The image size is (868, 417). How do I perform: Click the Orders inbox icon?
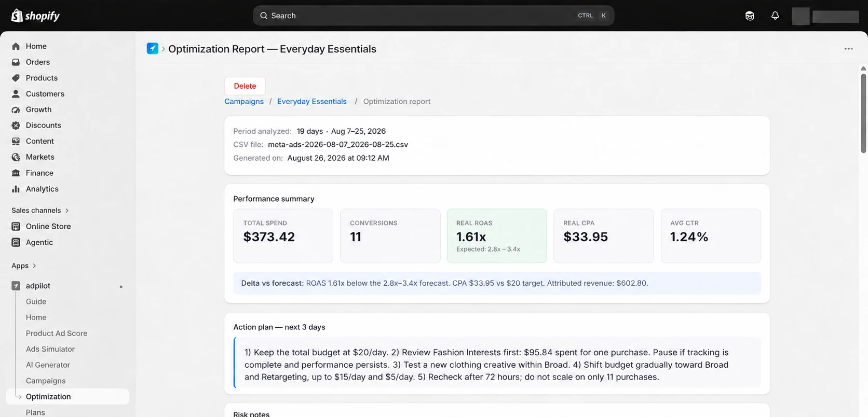(x=16, y=62)
